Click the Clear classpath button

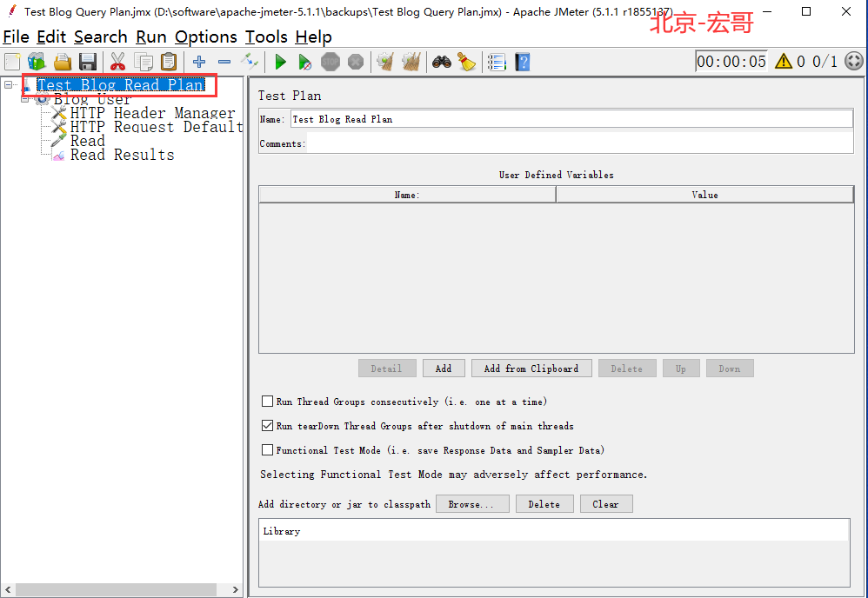click(606, 504)
